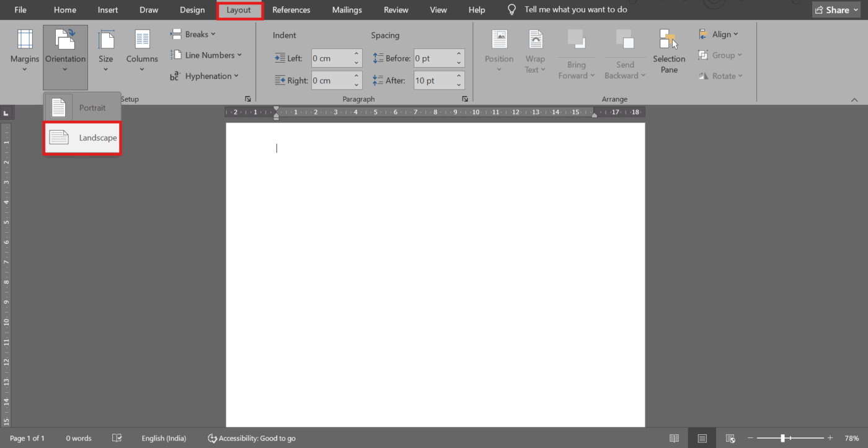Image resolution: width=868 pixels, height=448 pixels.
Task: Open the Page Setup dialog launcher
Action: 247,98
